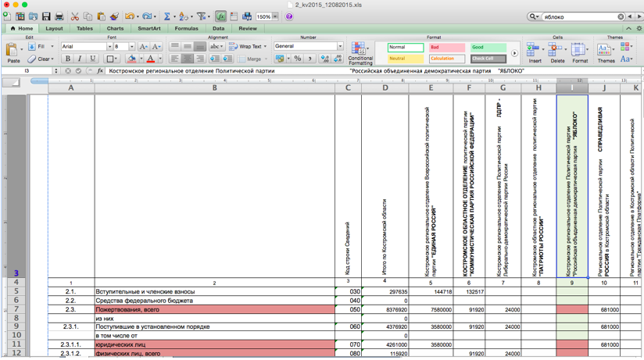The image size is (644, 360).
Task: Click the AutoSum sigma icon
Action: 166,16
